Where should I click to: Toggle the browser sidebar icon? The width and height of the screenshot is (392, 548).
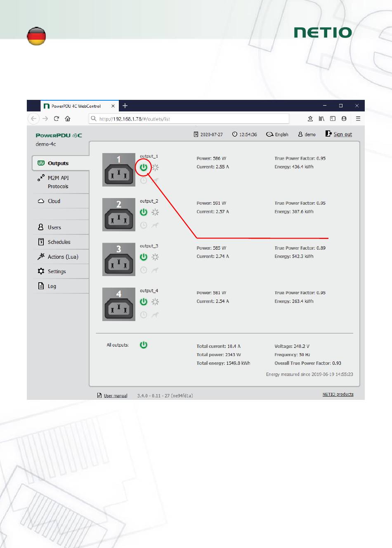click(333, 119)
